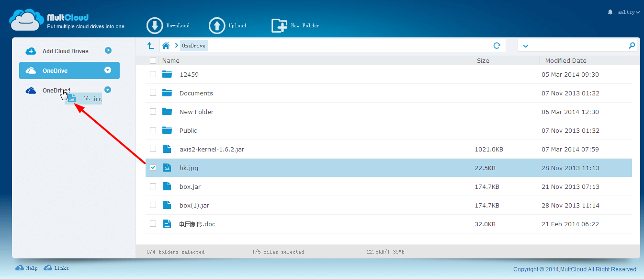644x279 pixels.
Task: Click the box.jar file name
Action: (x=190, y=186)
